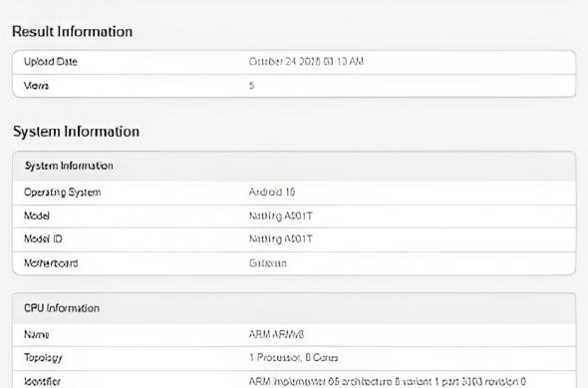Click the large System Information heading

click(x=76, y=132)
